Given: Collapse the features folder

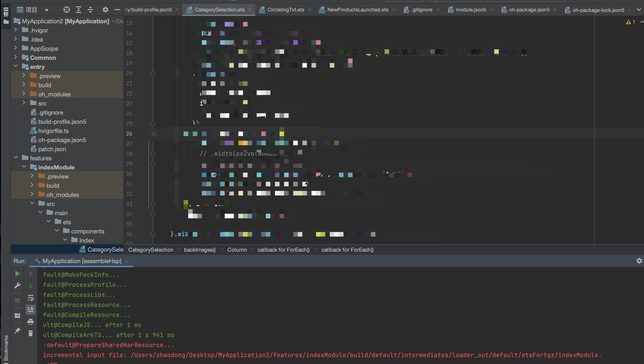Looking at the screenshot, I should coord(16,158).
